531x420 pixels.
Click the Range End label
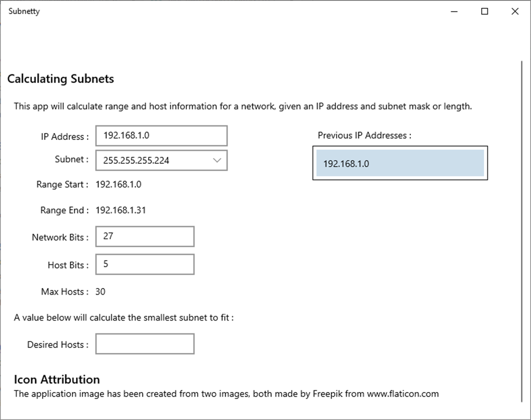coord(64,210)
